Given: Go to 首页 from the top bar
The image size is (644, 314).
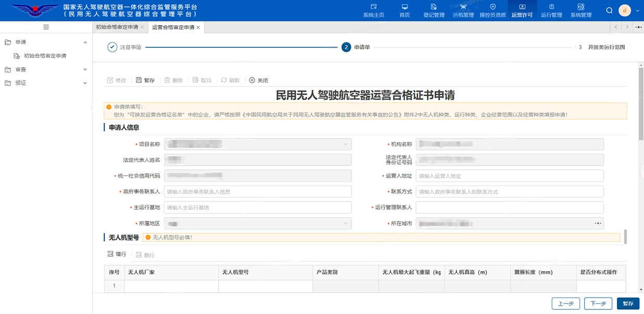Looking at the screenshot, I should coord(405,10).
